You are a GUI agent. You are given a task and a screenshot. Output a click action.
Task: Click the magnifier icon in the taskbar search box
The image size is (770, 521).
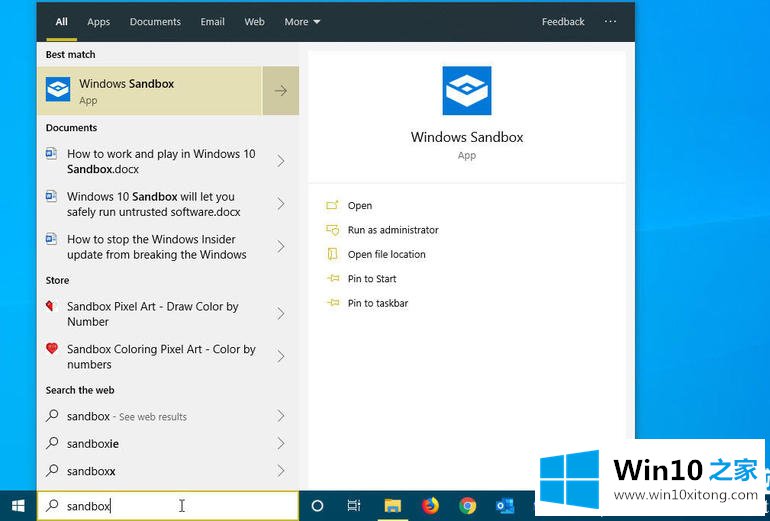[52, 505]
